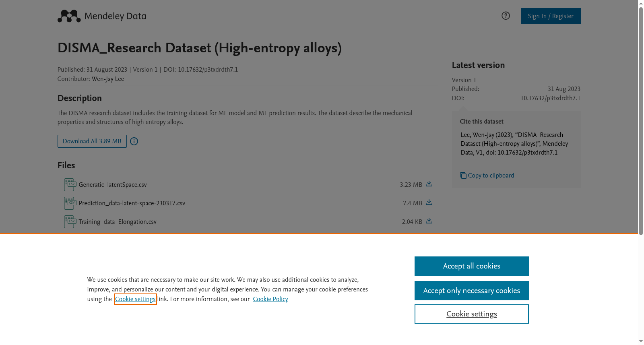
Task: Download Prediction_data-latent-space-230317.csv via download icon
Action: coord(429,202)
